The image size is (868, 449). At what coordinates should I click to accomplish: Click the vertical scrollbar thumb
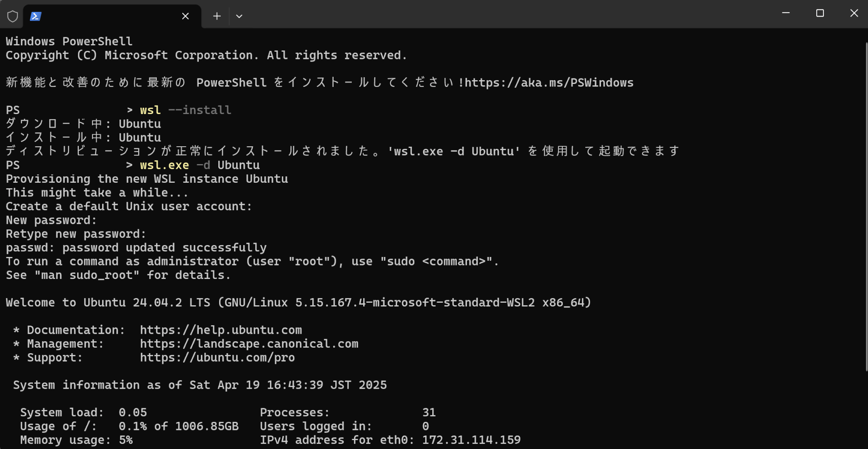(866, 206)
